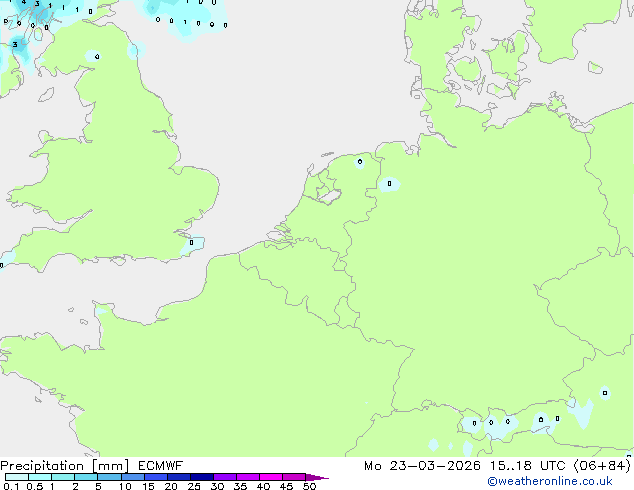This screenshot has height=490, width=634.
Task: Pick the 10–15 mm legend color swatch
Action: click(x=133, y=477)
